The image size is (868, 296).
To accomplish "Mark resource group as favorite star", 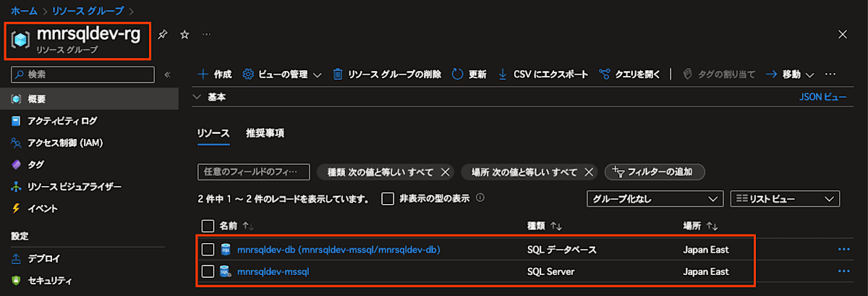I will tap(184, 35).
